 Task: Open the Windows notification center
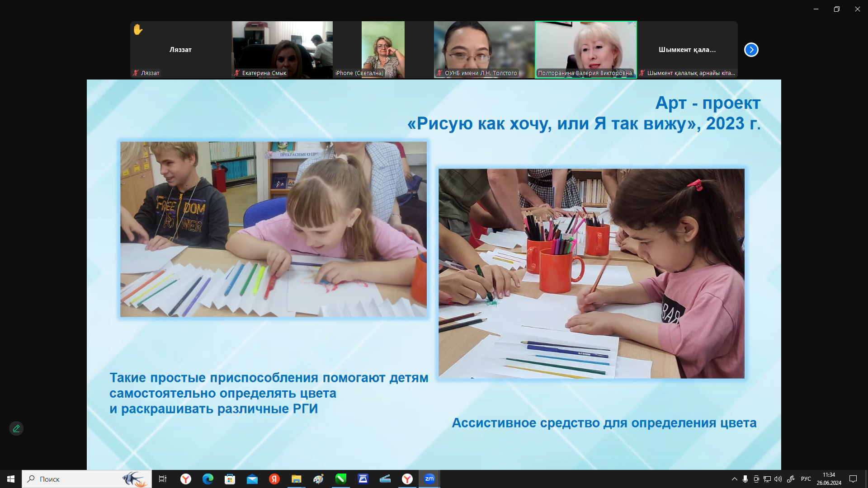pyautogui.click(x=853, y=479)
